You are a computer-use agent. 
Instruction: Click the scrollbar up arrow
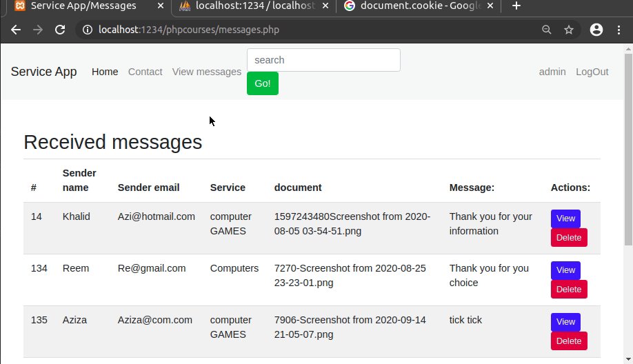(628, 49)
